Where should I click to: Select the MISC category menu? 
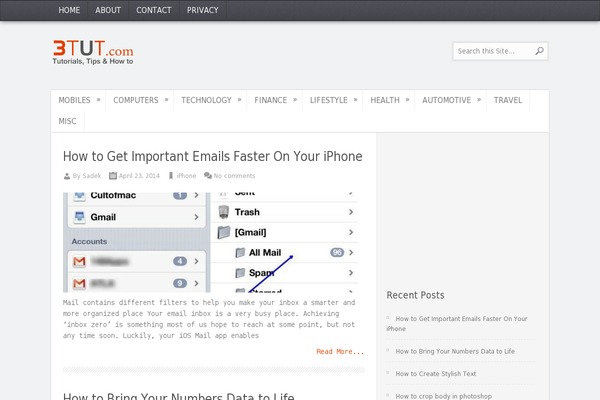67,121
